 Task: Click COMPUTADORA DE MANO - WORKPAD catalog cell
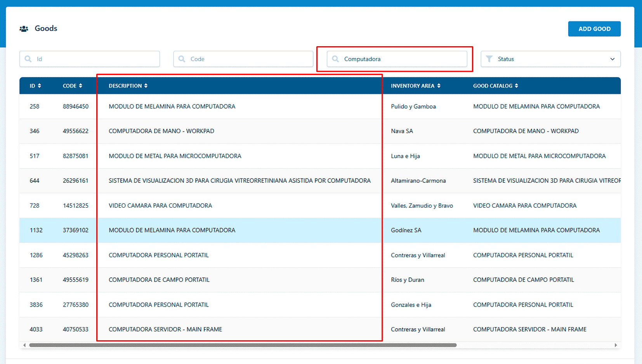[526, 131]
